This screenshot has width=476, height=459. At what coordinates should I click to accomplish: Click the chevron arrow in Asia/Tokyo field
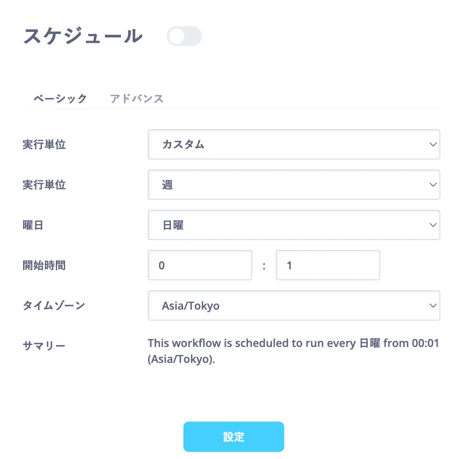433,305
